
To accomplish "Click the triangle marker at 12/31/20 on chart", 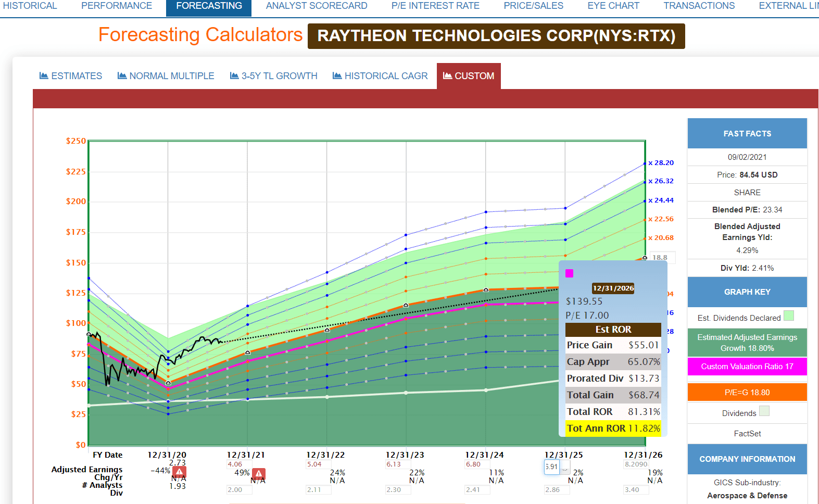I will coord(168,383).
